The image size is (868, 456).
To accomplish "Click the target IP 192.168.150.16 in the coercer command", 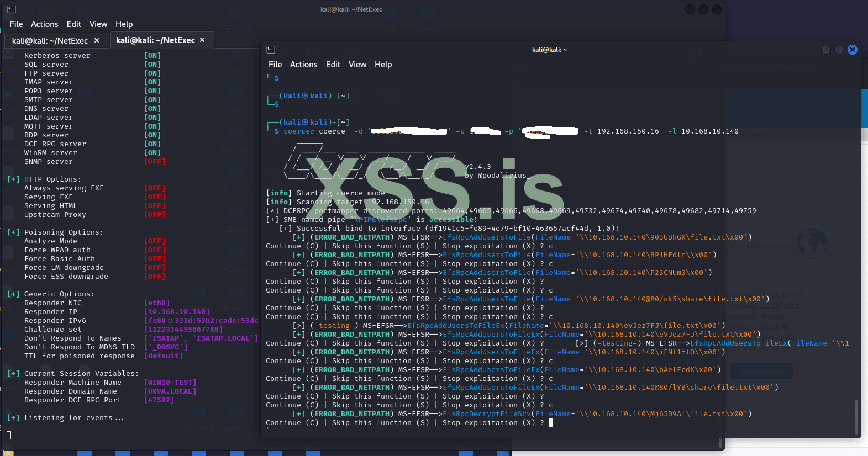I will [628, 131].
